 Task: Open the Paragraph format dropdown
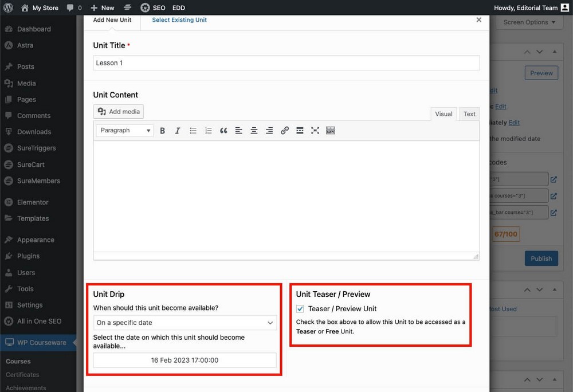tap(124, 131)
